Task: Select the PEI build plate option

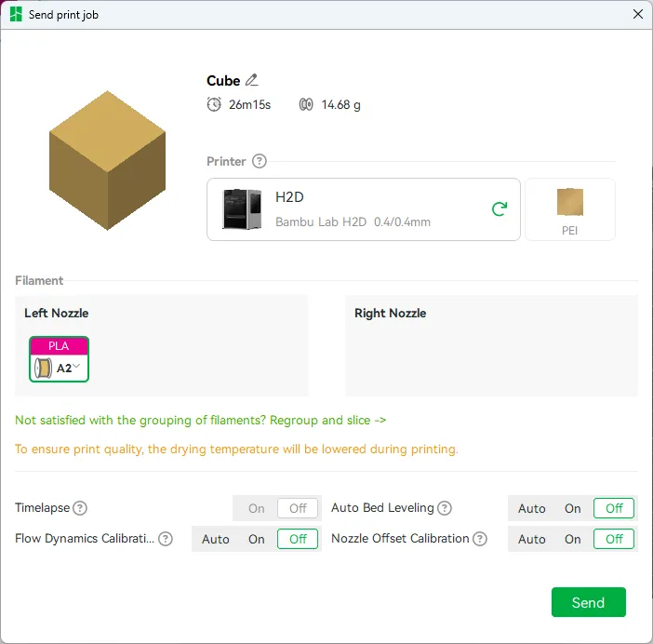Action: (569, 209)
